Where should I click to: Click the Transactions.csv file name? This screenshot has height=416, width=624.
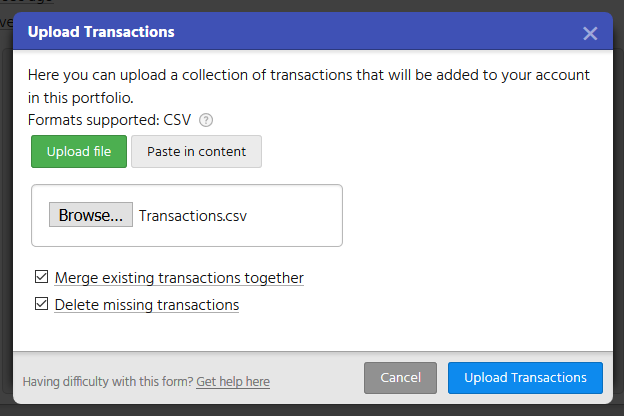pos(192,215)
